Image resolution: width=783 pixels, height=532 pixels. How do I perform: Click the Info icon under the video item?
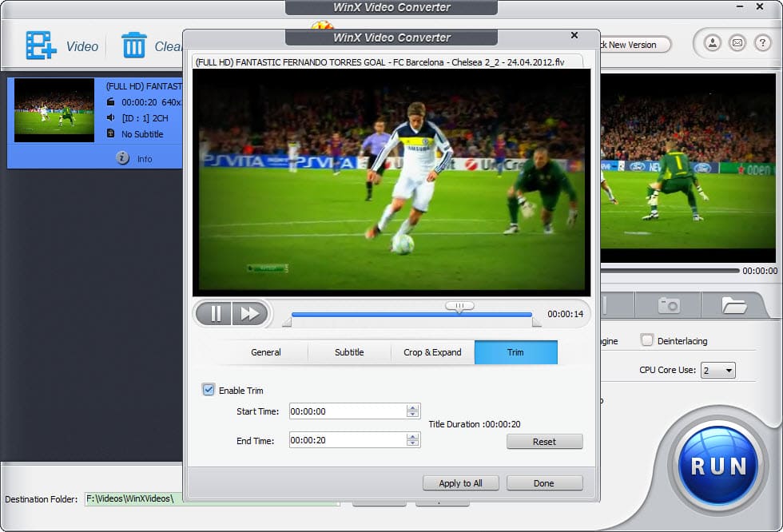tap(122, 158)
